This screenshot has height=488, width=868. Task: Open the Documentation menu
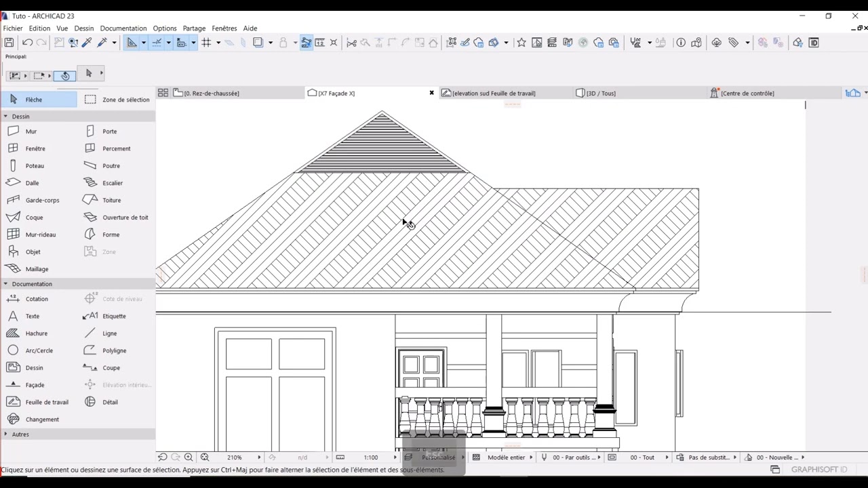pos(123,28)
